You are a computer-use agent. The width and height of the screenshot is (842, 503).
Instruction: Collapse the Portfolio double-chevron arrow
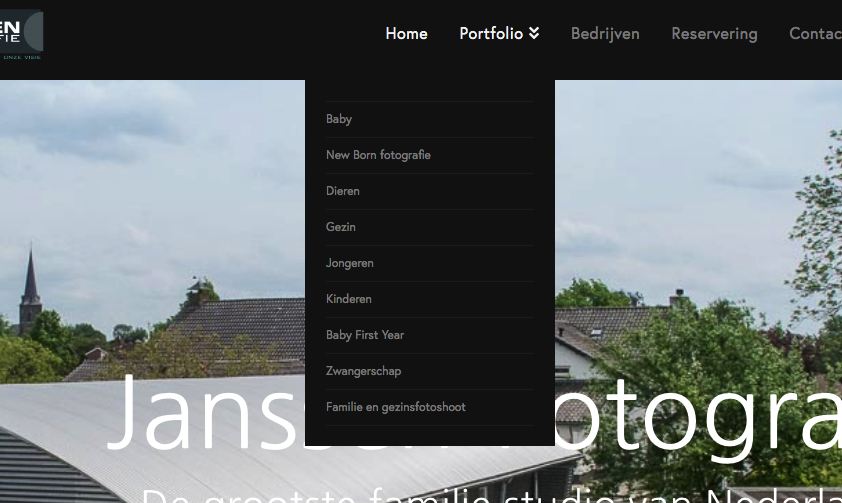click(534, 33)
